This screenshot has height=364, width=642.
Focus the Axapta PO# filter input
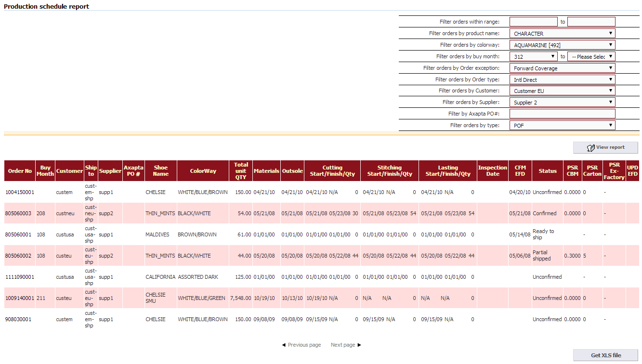pyautogui.click(x=563, y=114)
